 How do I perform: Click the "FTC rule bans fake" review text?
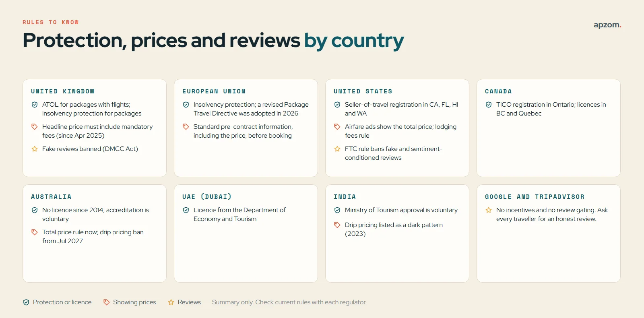point(394,153)
